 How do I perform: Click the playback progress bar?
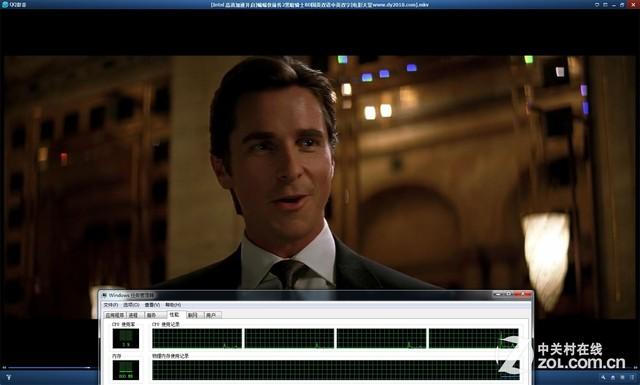click(51, 367)
